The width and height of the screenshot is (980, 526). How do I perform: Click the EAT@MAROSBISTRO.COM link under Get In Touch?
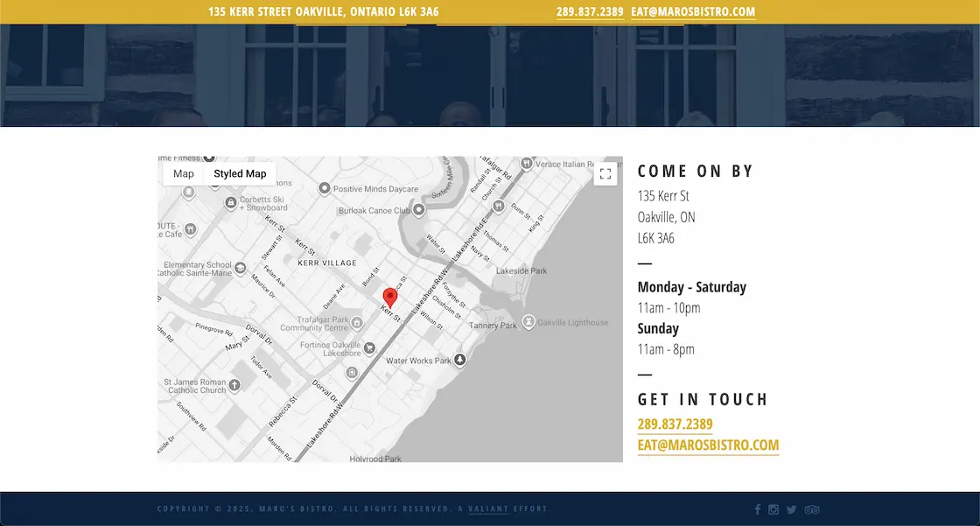tap(708, 445)
